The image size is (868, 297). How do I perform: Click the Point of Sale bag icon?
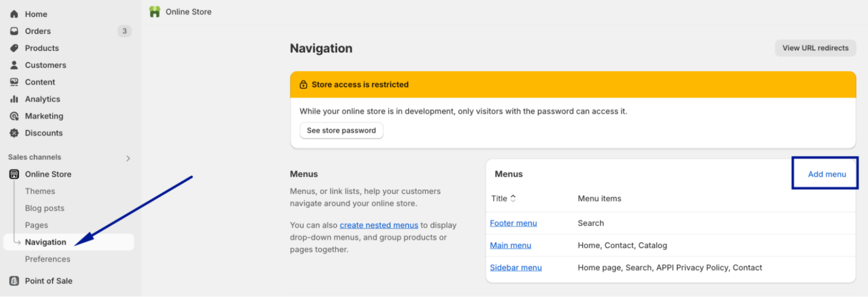[14, 281]
